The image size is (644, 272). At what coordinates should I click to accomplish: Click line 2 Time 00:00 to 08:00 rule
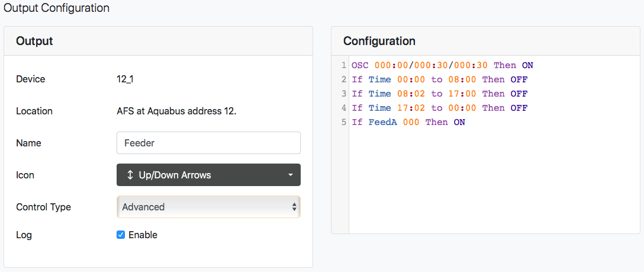(439, 79)
